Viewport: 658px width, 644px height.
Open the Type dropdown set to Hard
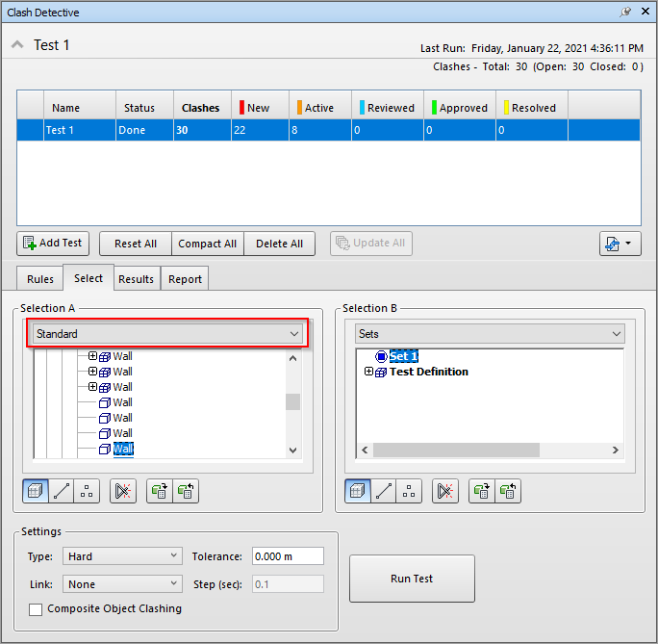122,556
